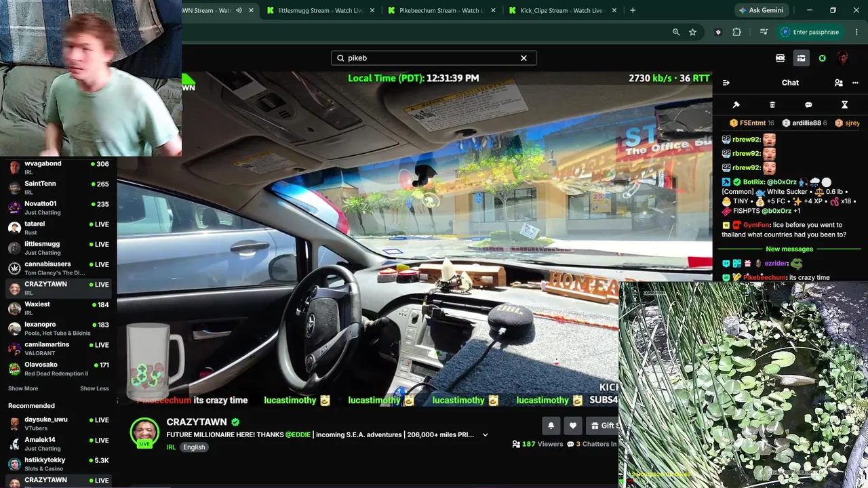The image size is (868, 488).
Task: Click the speech bubble icon under Chat
Action: [808, 105]
